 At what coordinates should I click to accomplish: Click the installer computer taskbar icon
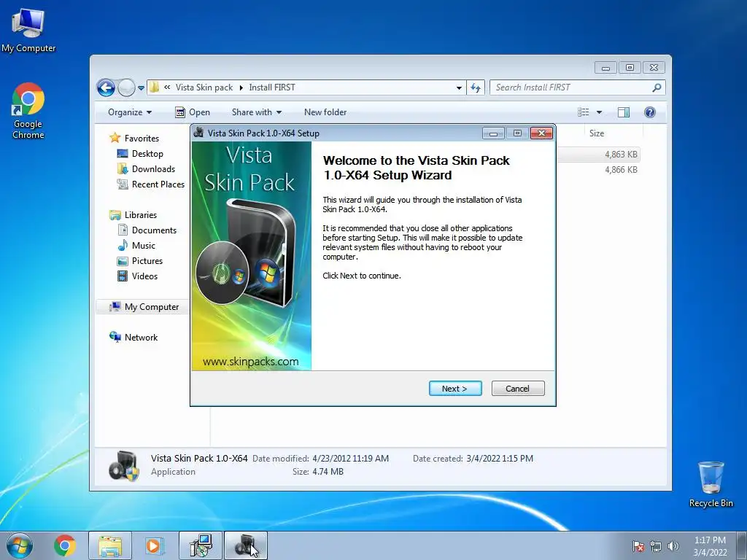tap(201, 545)
